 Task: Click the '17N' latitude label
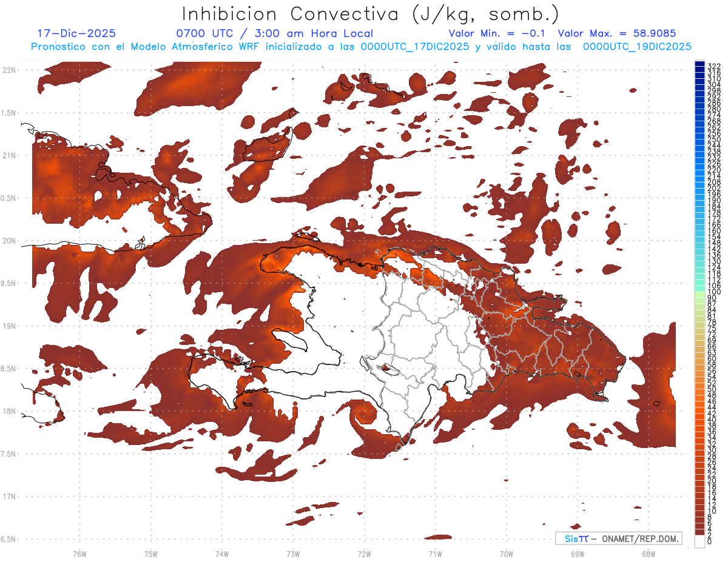[10, 497]
